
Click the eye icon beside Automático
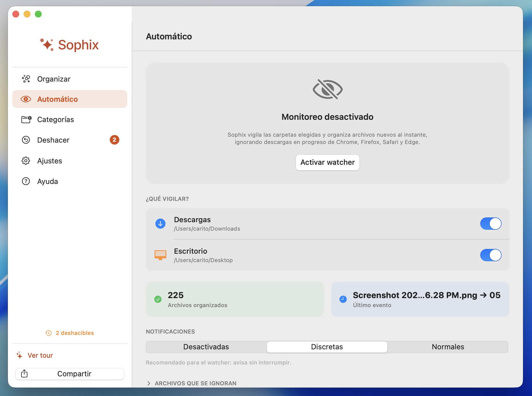[26, 99]
